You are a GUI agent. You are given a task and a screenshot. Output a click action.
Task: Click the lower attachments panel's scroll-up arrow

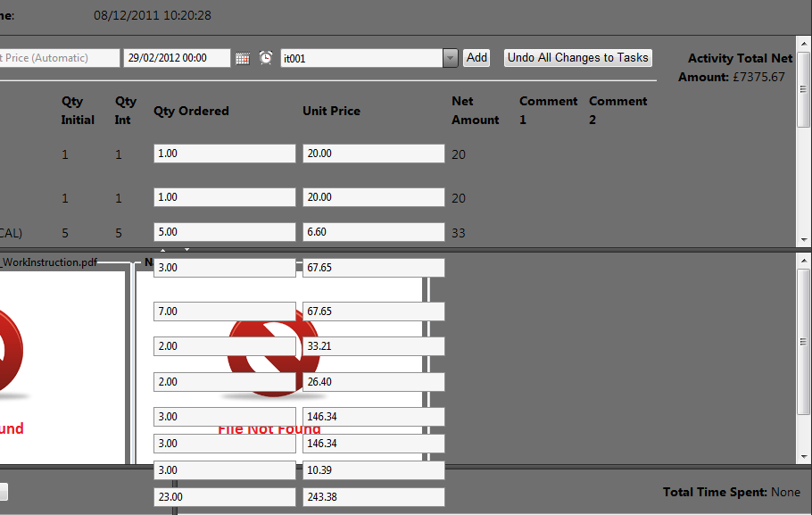coord(804,258)
